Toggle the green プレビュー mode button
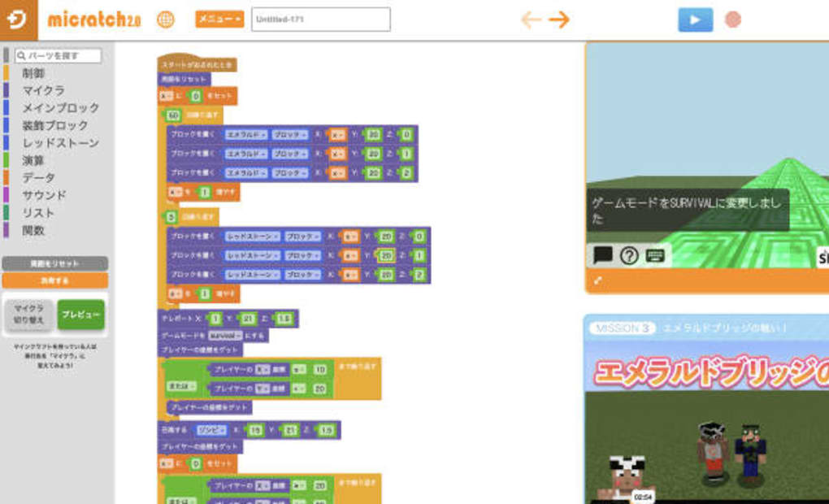Screen dimensions: 829x504 [80, 315]
